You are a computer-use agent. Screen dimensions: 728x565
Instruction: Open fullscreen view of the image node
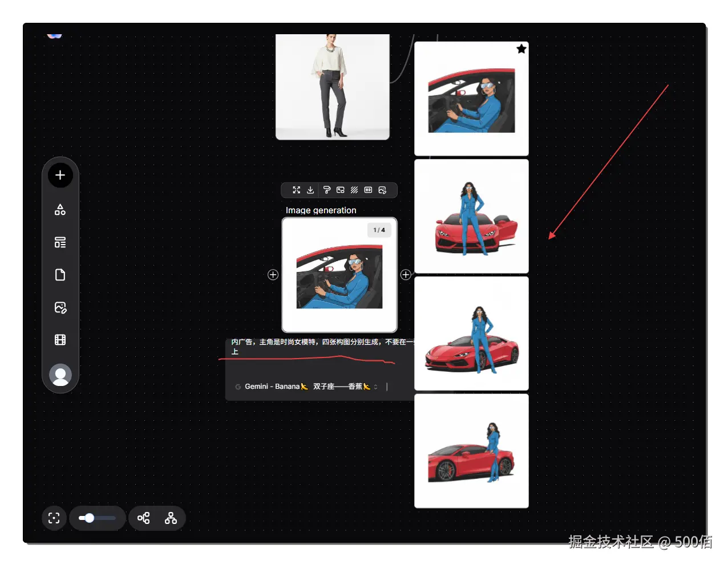(296, 190)
